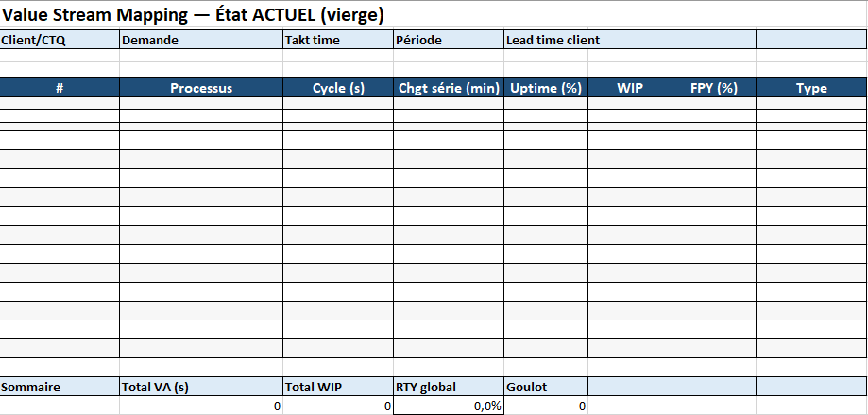
Task: Select the Total WIP label cell
Action: click(337, 387)
